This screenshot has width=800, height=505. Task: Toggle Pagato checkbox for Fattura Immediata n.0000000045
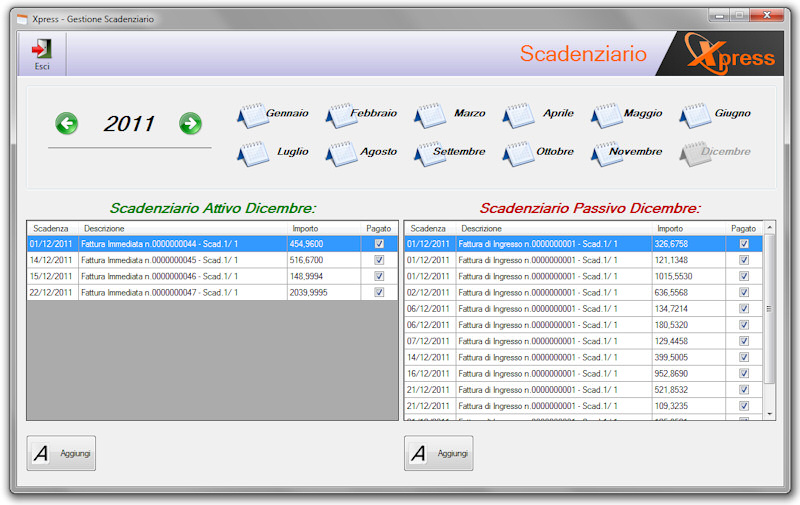(x=379, y=260)
